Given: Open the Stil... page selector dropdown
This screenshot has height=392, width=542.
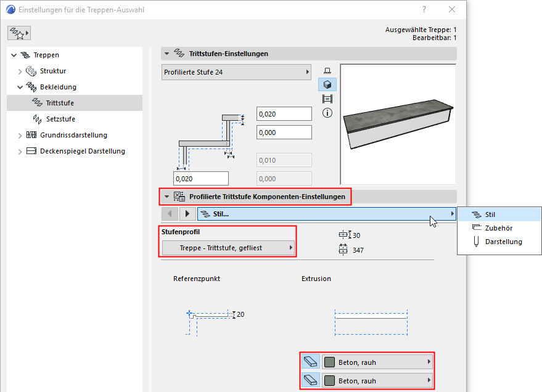Looking at the screenshot, I should click(327, 214).
